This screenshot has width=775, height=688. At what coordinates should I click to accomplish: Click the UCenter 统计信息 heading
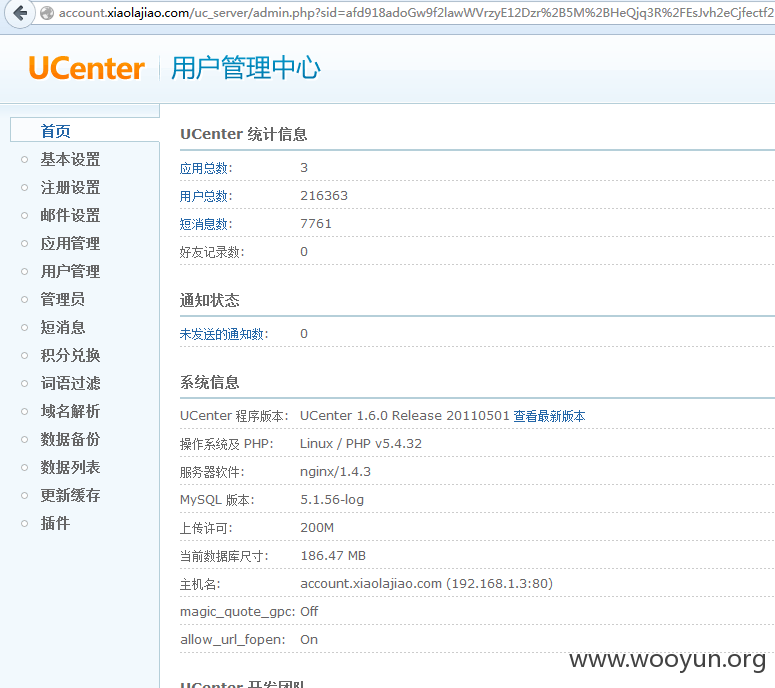[244, 134]
